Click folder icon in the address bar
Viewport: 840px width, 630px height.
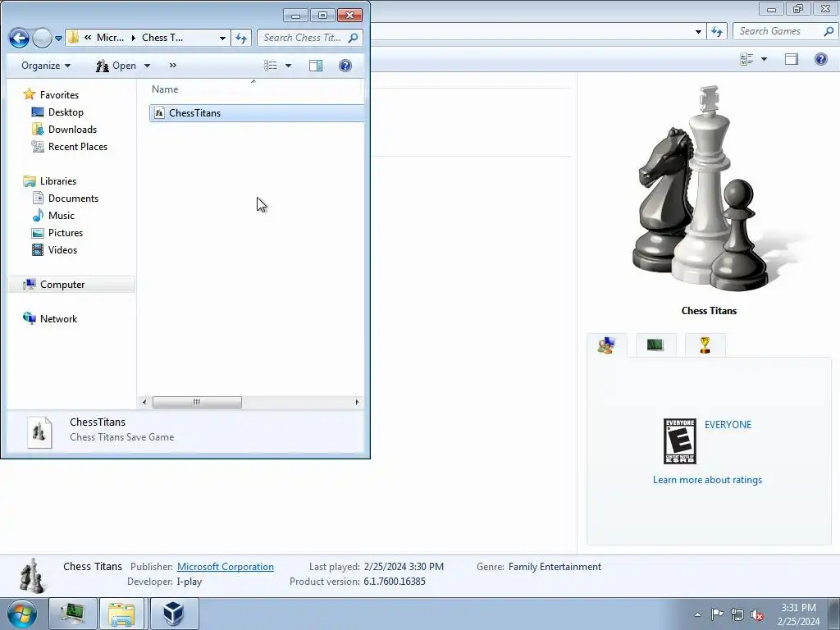pos(73,37)
